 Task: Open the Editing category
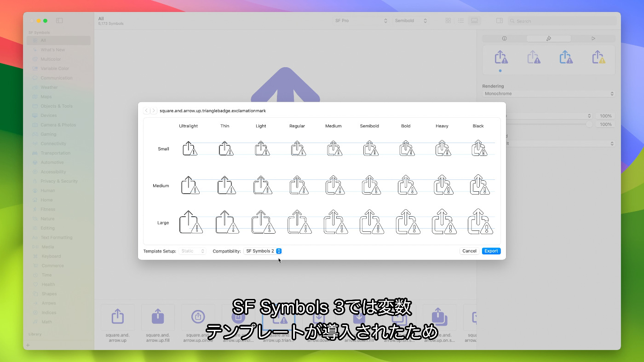tap(58, 228)
